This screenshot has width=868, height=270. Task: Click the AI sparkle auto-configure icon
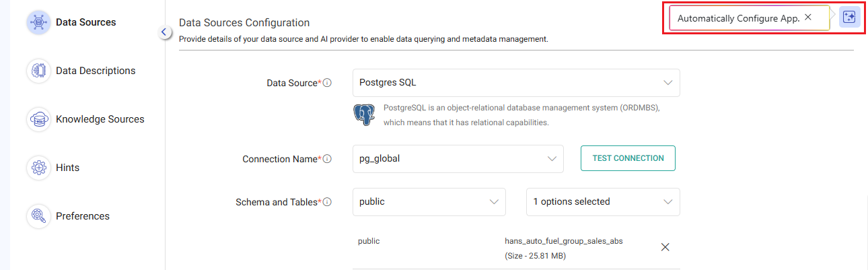point(850,18)
